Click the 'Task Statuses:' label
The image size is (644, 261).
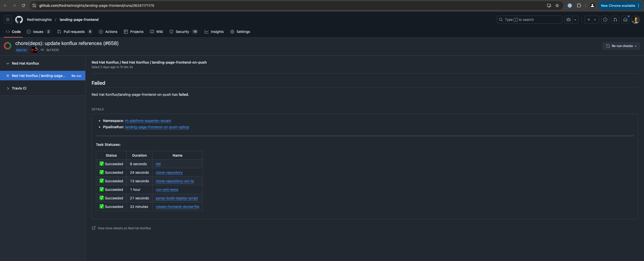[108, 145]
